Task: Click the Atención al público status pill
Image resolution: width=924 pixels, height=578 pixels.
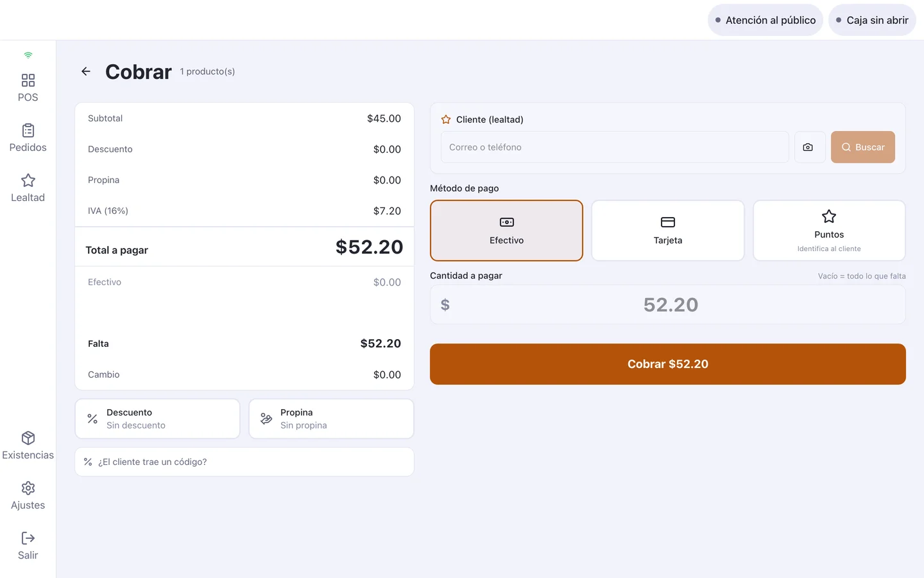Action: point(766,21)
